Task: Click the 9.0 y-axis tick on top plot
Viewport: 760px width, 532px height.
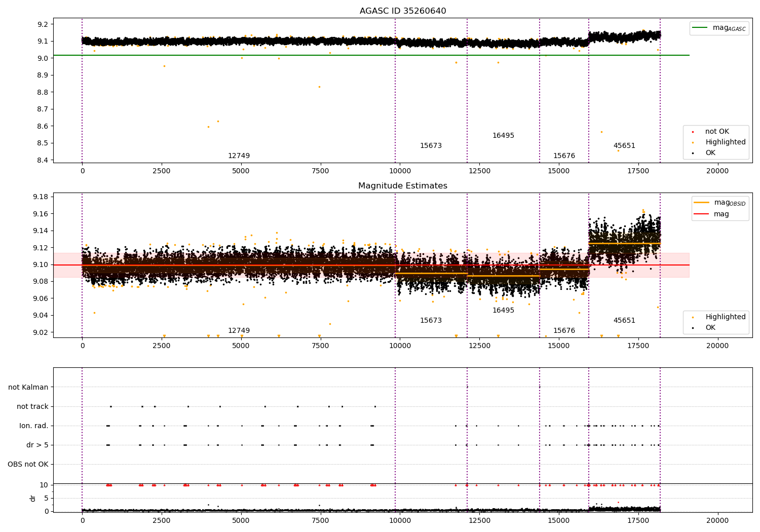Action: pyautogui.click(x=43, y=58)
